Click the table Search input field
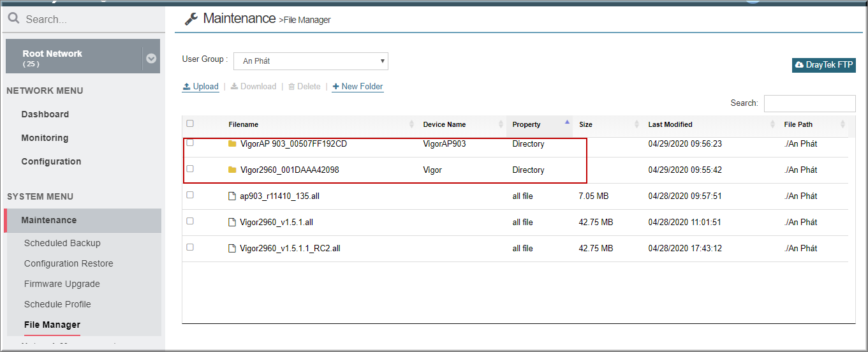Screen dimensions: 868x352 (810, 103)
